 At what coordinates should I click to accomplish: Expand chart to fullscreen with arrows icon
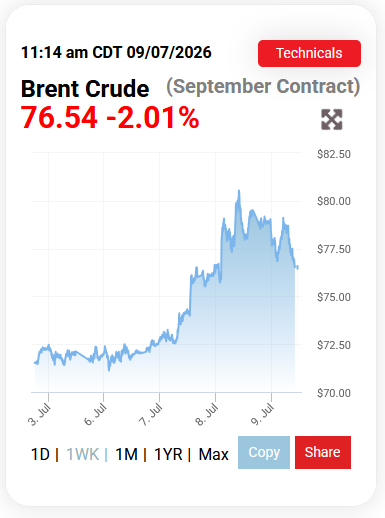coord(332,119)
